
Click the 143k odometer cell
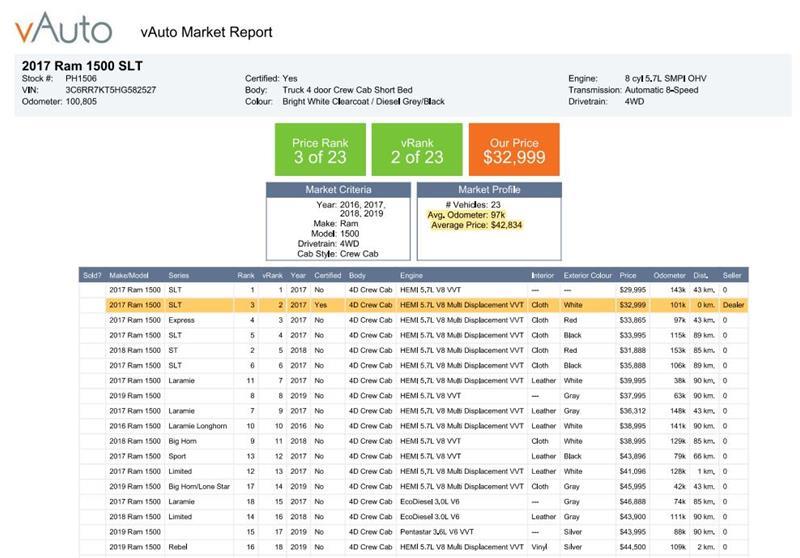click(x=678, y=290)
